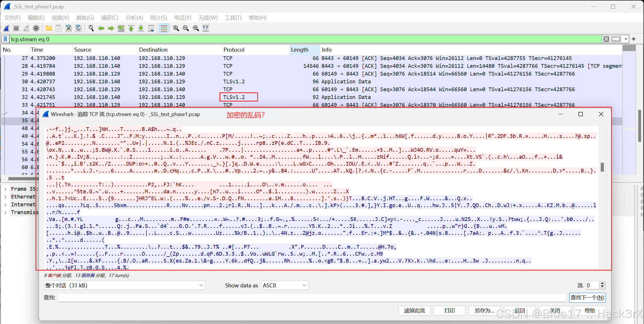Click the find packet magnifier icon
The height and width of the screenshot is (324, 644).
point(91,28)
